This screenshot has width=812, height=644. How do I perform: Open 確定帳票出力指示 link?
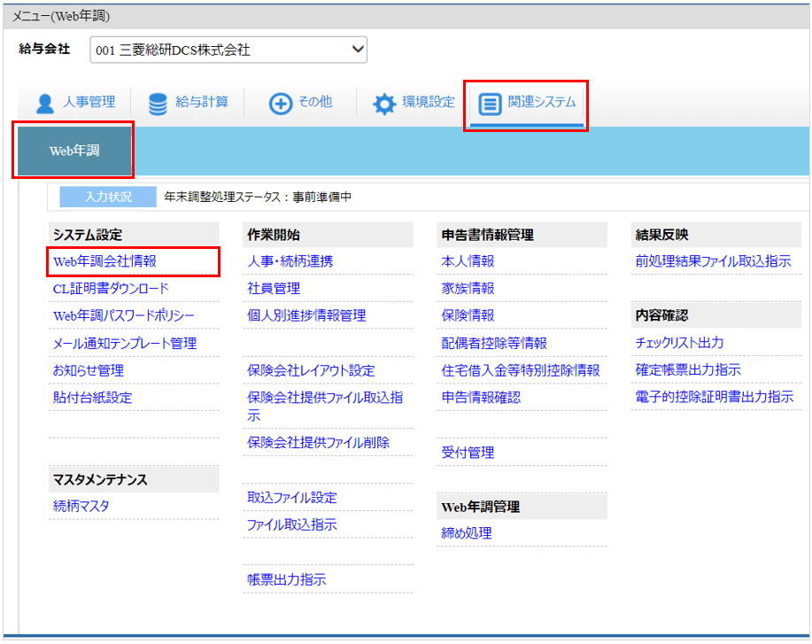point(688,370)
